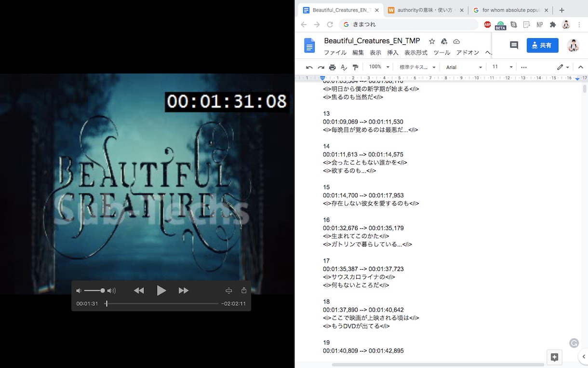Image resolution: width=588 pixels, height=368 pixels.
Task: Run spell check from the toolbar
Action: [344, 68]
